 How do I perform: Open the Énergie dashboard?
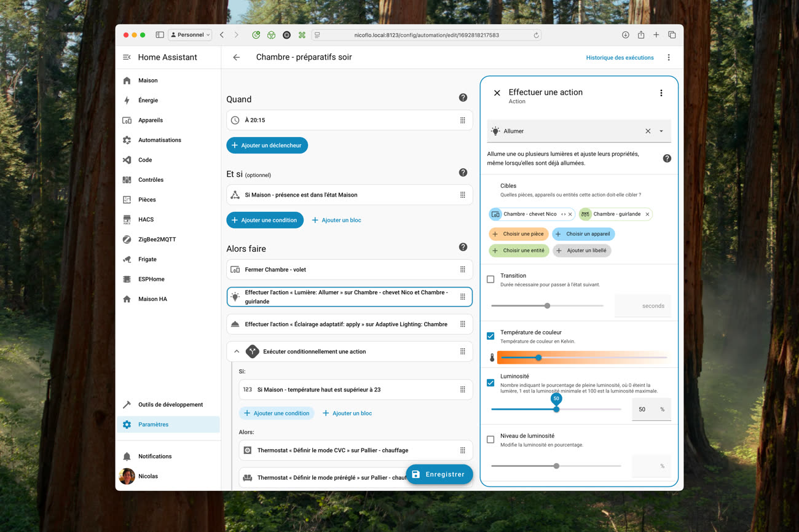tap(168, 100)
